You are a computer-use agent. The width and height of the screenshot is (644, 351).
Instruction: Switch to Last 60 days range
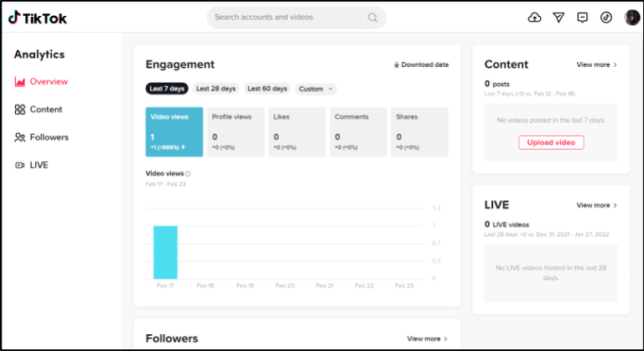click(267, 89)
